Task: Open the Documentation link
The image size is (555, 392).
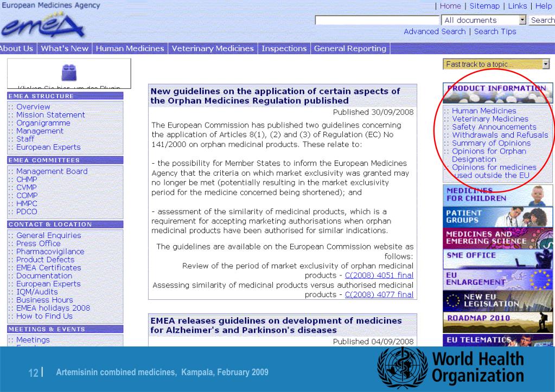Action: [x=44, y=276]
